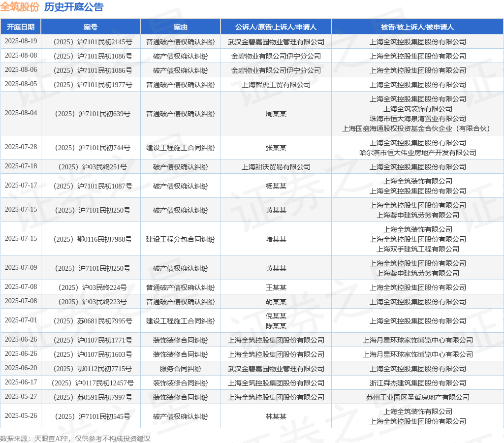This screenshot has width=504, height=443.
Task: Click case number 沪03民终251号
Action: coord(93,167)
